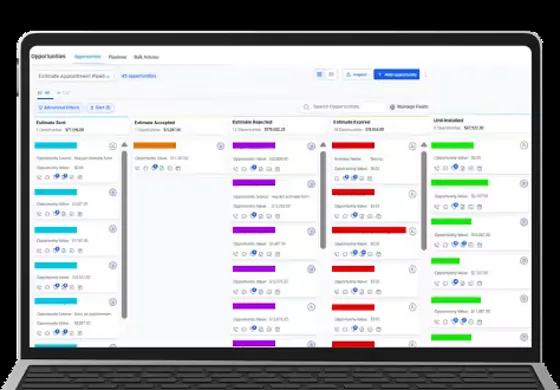Screen dimensions: 560x390
Task: Click owner avatar on first Estimate Rejected card
Action: coord(311,146)
